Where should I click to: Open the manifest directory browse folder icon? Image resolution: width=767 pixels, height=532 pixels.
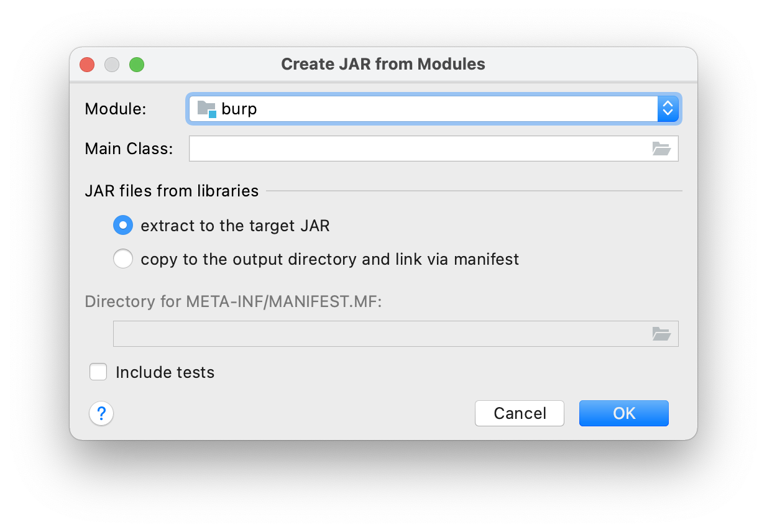[x=661, y=334]
